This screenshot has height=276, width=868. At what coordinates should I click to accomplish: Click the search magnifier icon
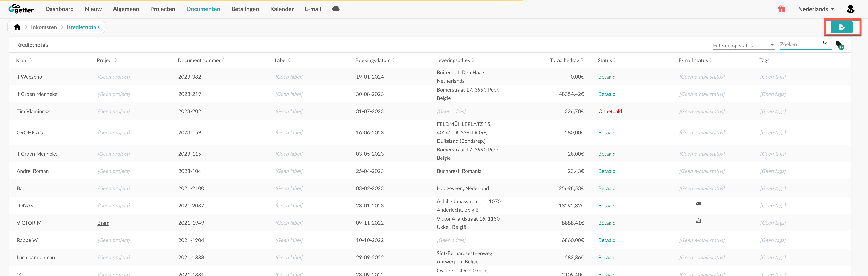[825, 43]
